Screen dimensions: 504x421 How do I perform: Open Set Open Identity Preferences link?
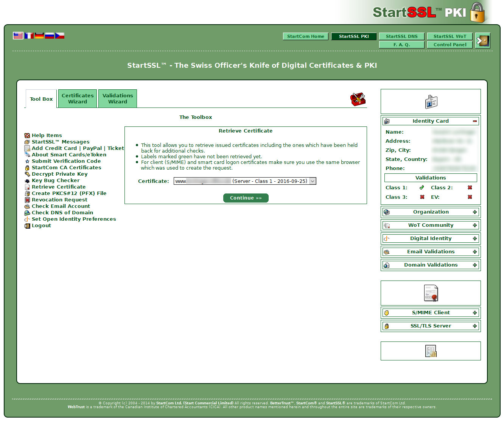74,219
